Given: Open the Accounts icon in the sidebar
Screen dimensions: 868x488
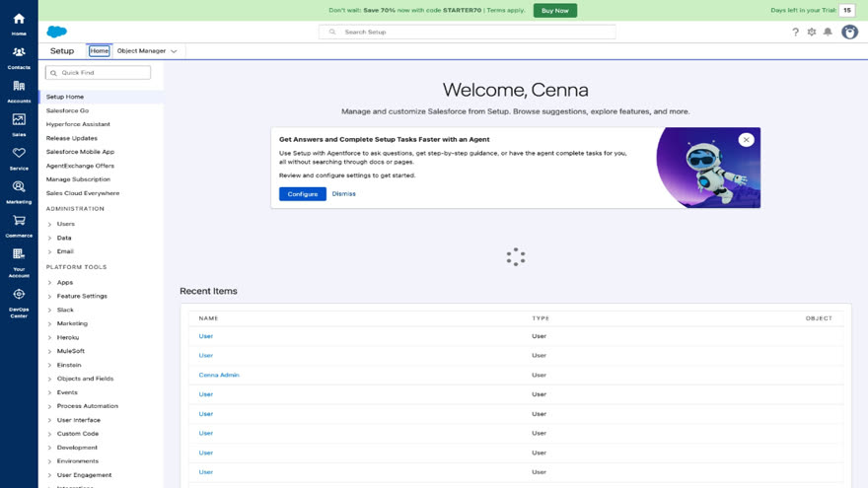Looking at the screenshot, I should (19, 92).
